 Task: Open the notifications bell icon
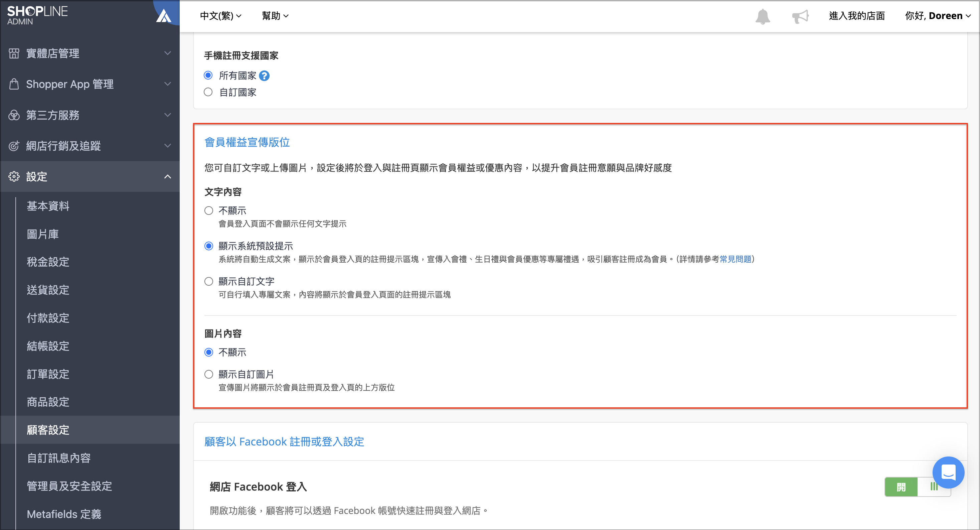pos(763,16)
